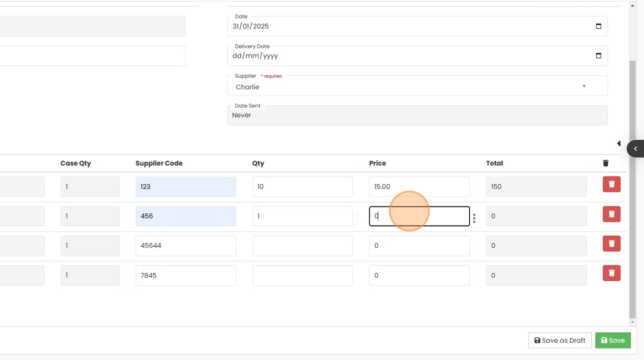Expand the side panel chevron tab

[x=635, y=148]
